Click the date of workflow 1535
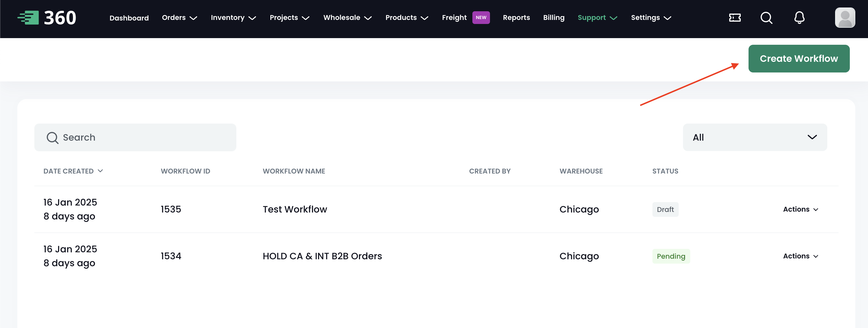Image resolution: width=868 pixels, height=328 pixels. [70, 209]
